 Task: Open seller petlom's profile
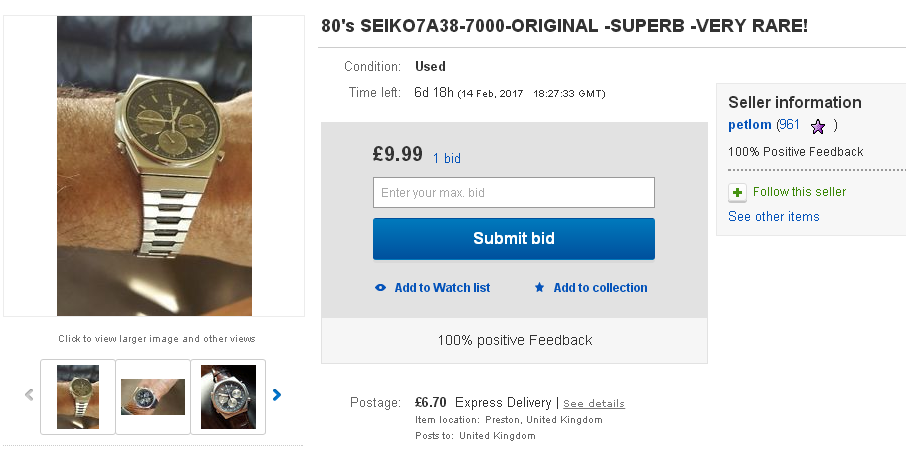[750, 125]
